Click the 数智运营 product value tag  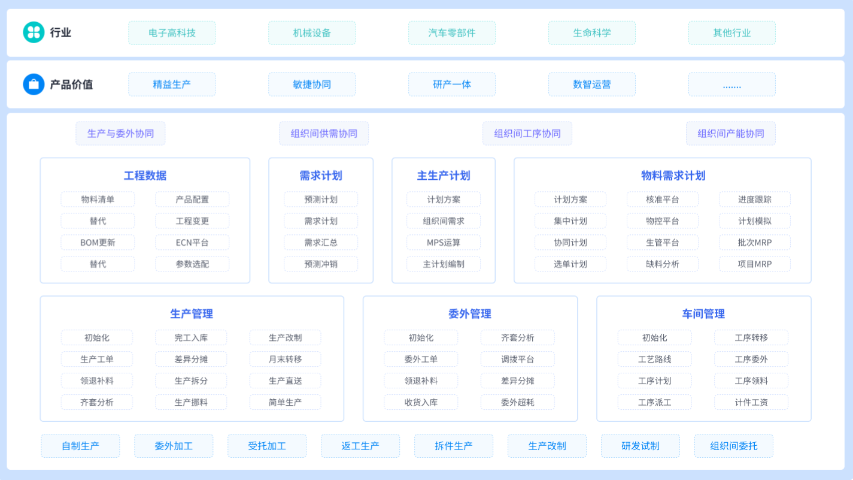pos(592,84)
